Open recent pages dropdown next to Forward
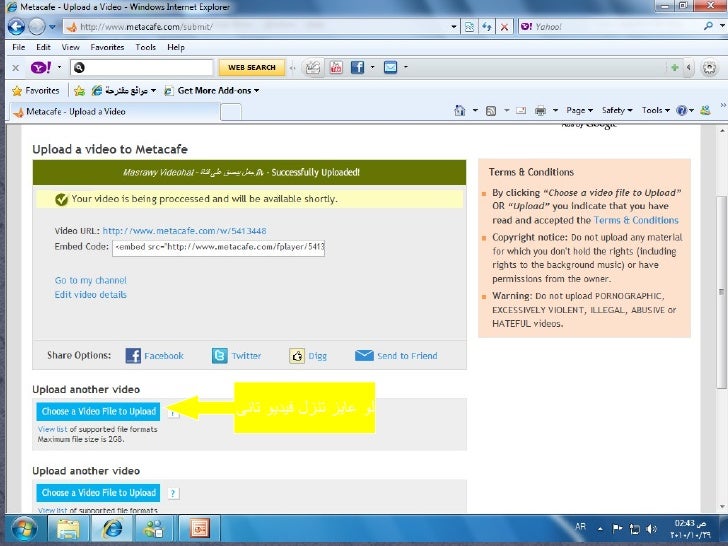The height and width of the screenshot is (546, 728). click(x=52, y=27)
